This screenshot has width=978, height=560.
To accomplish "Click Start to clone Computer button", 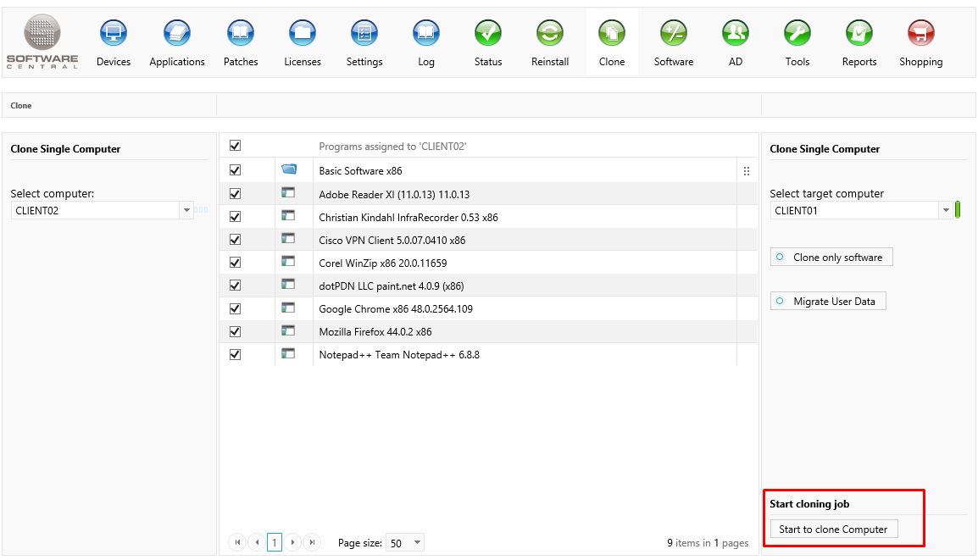I will point(833,530).
